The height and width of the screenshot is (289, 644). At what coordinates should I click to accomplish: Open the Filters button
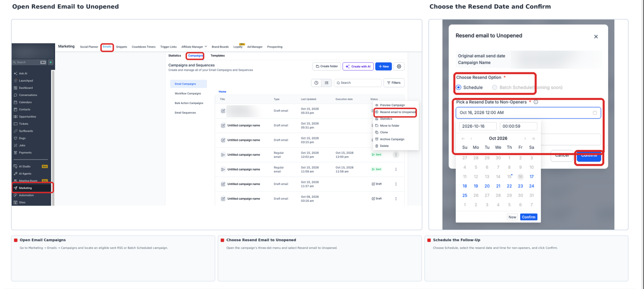click(394, 83)
